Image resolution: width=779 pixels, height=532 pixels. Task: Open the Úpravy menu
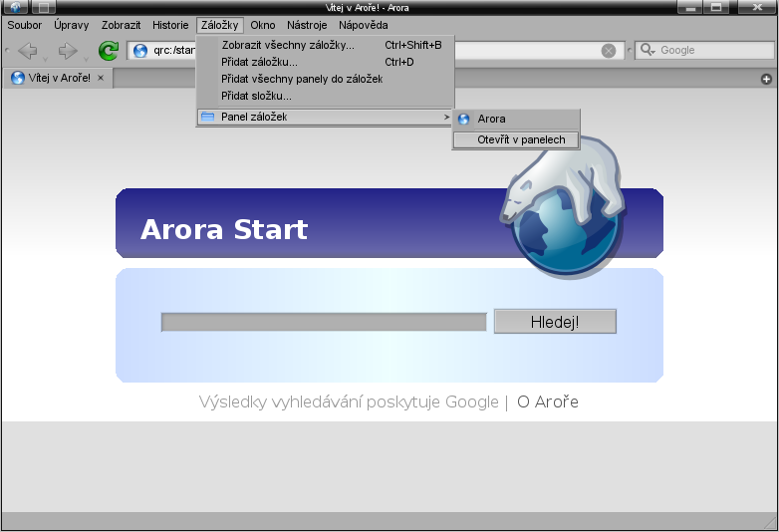coord(72,25)
